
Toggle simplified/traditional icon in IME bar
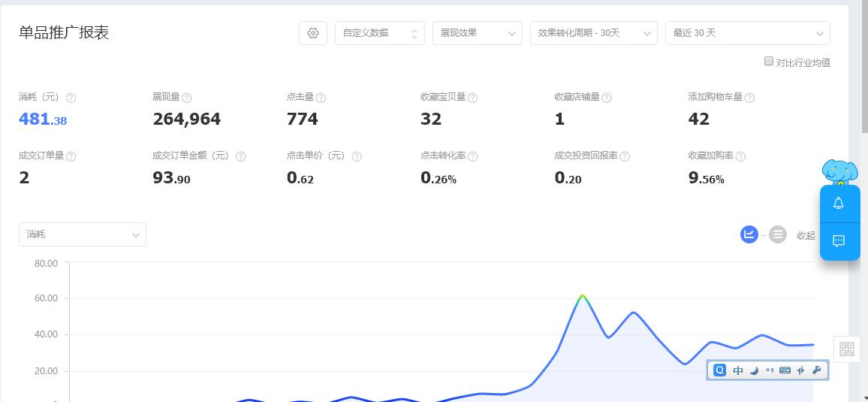coord(800,370)
